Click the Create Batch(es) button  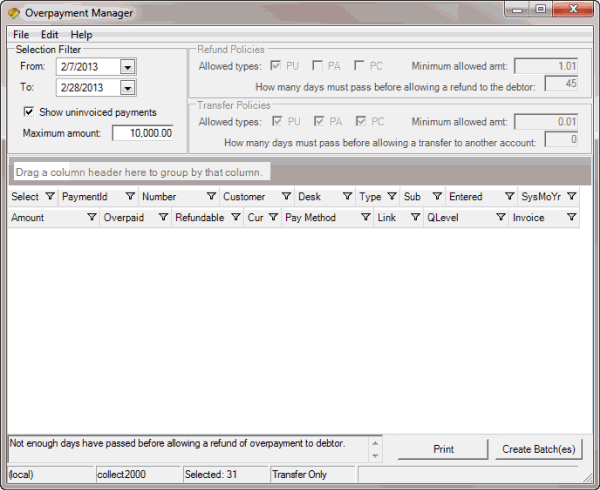tap(538, 450)
